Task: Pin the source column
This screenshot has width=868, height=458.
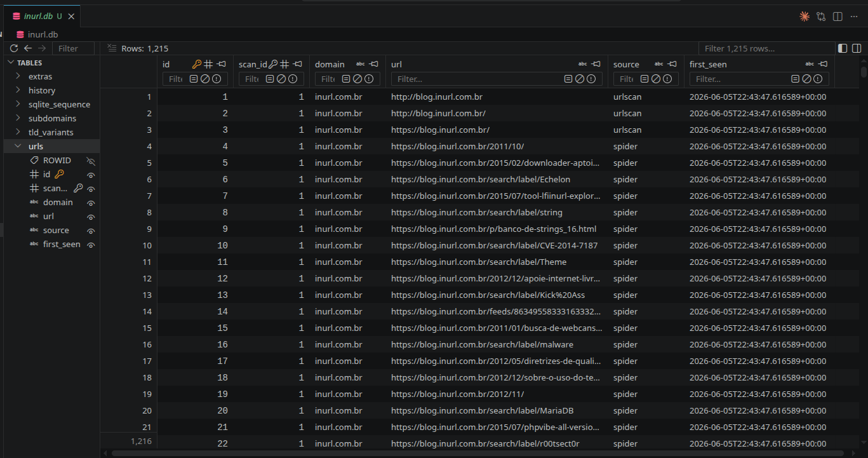Action: (x=672, y=64)
